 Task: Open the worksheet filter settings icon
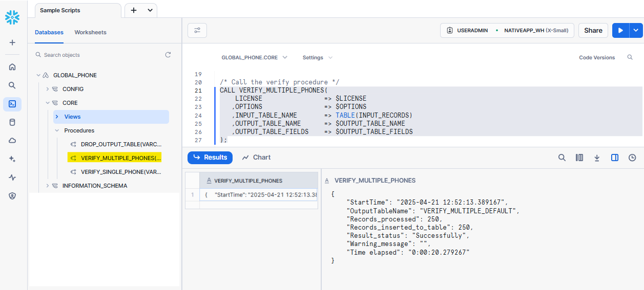[197, 30]
